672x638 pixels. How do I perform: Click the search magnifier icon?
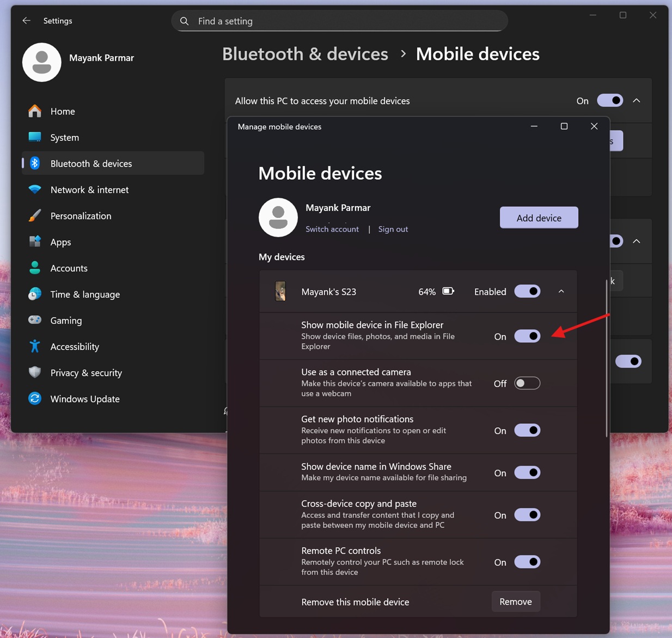pos(184,21)
